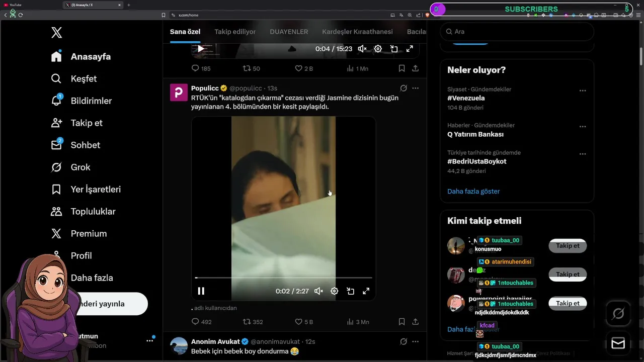Open picture-in-picture for Jasmine clip
The width and height of the screenshot is (644, 362).
[350, 291]
